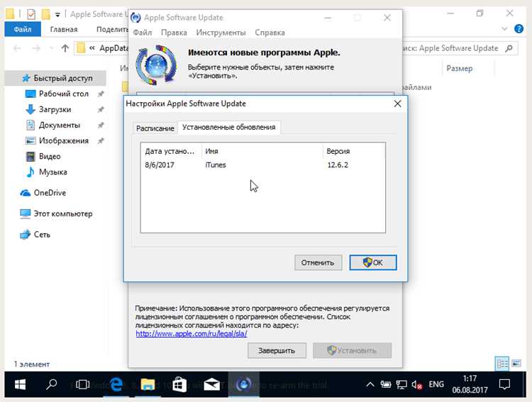532x402 pixels.
Task: Select the iTunes row in installed updates
Action: [x=262, y=165]
